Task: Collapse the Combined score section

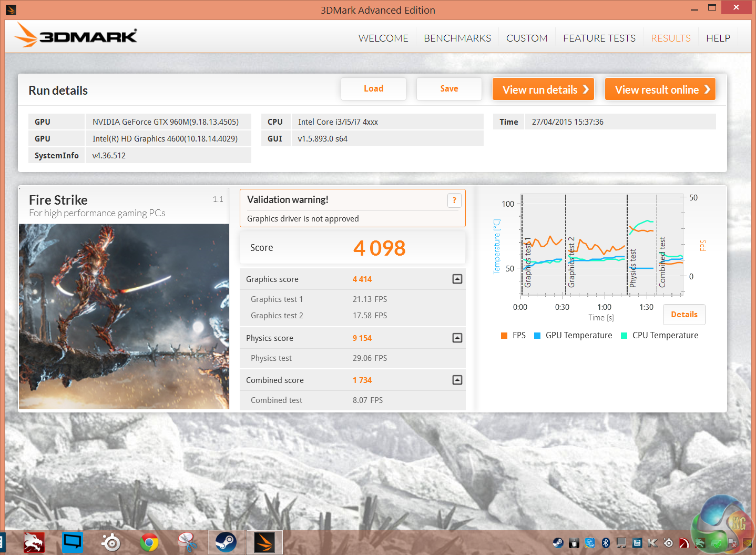Action: pyautogui.click(x=457, y=380)
